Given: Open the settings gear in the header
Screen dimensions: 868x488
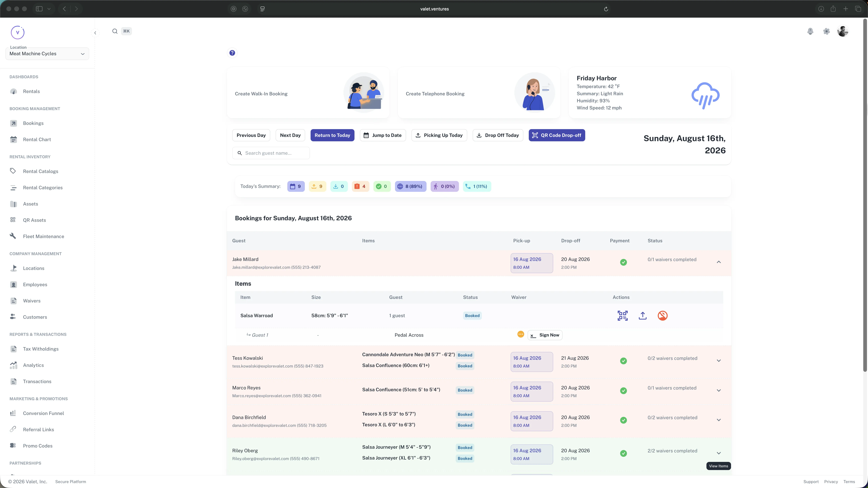Looking at the screenshot, I should coord(826,31).
